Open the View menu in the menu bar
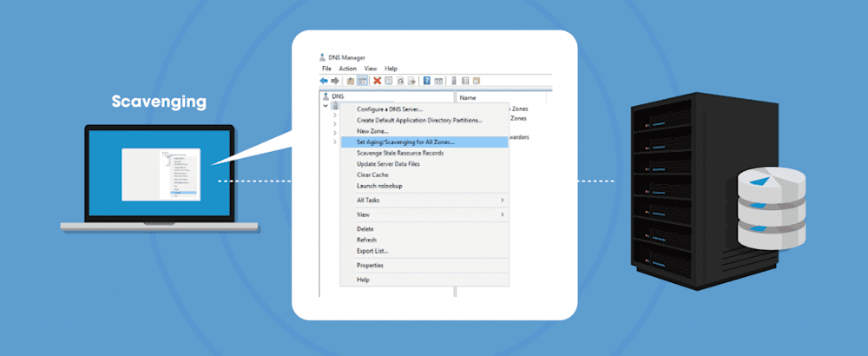This screenshot has height=356, width=868. pos(371,69)
